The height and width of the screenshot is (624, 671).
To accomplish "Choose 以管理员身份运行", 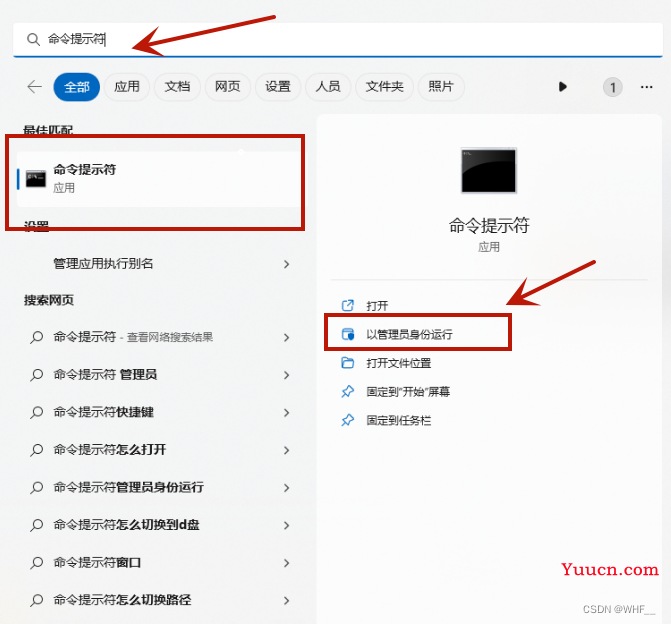I will [409, 334].
